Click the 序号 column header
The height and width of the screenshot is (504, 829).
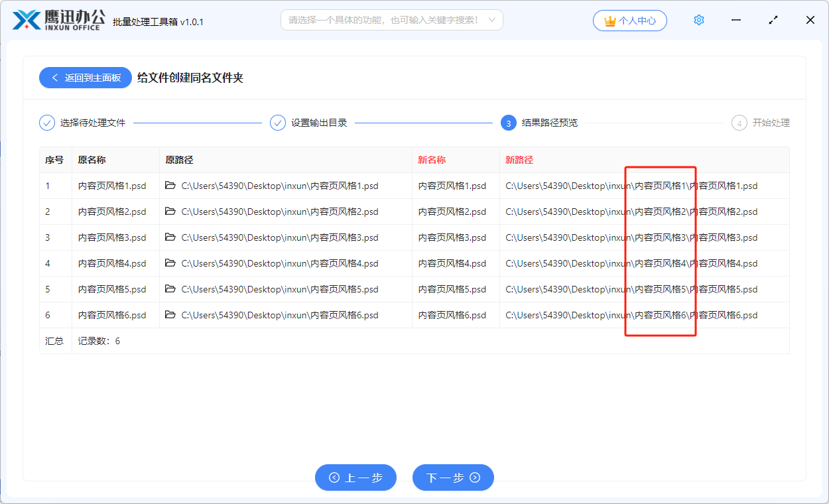tap(54, 160)
